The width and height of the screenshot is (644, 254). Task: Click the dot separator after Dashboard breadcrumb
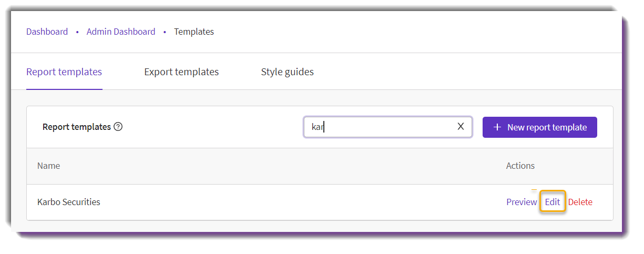(77, 32)
